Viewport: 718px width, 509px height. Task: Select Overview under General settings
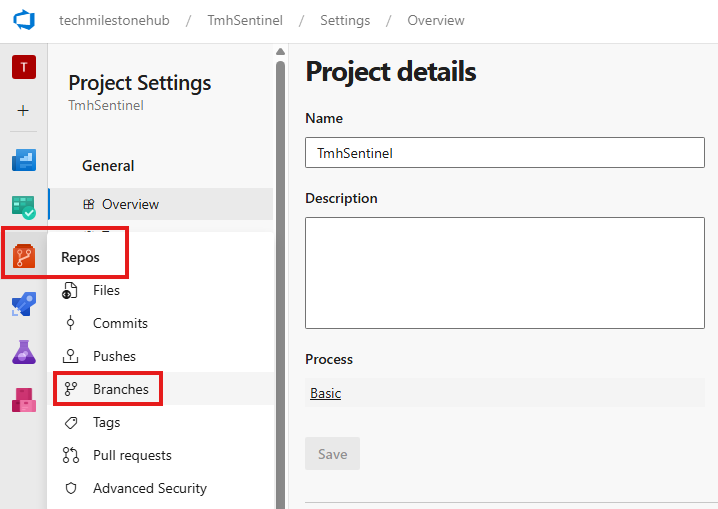coord(161,204)
